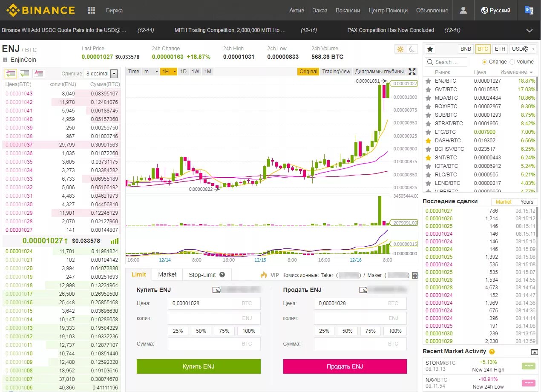Viewport: 541px width, 392px height.
Task: Focus the sell колич quantity field
Action: click(360, 318)
